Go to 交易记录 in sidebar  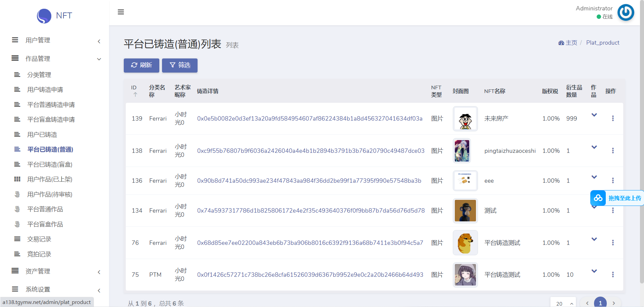pos(39,239)
